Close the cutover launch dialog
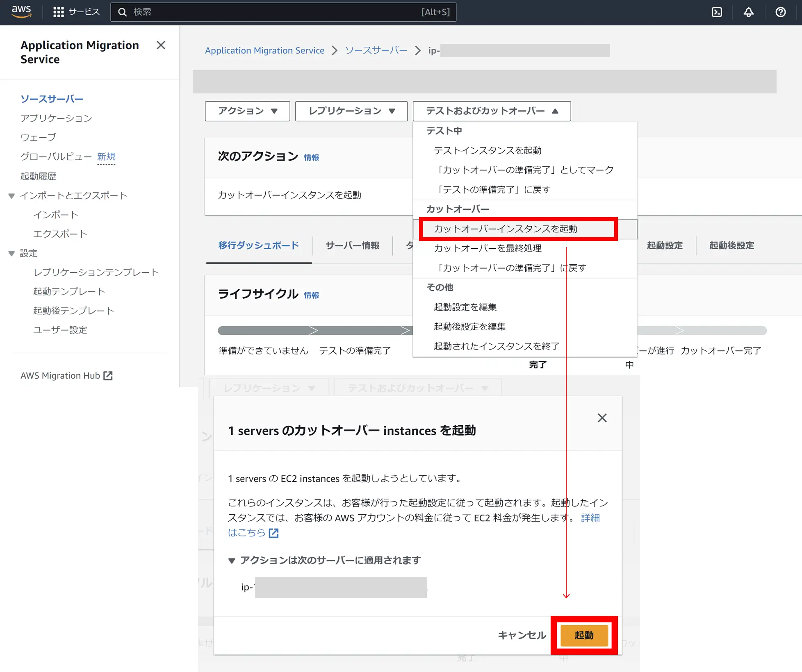The image size is (802, 672). tap(602, 418)
